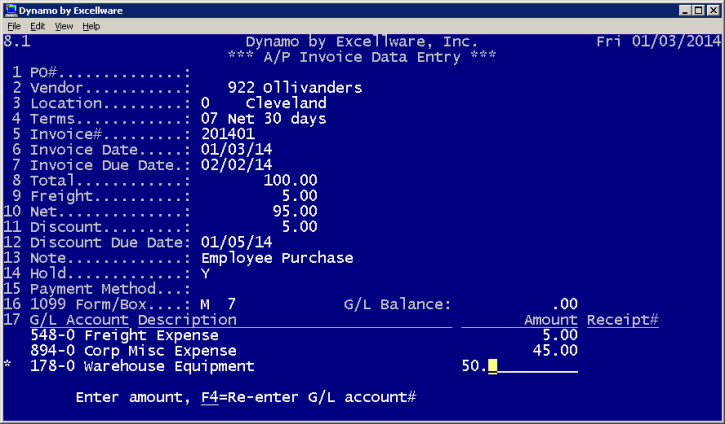
Task: Select the 548-0 Freight Expense row
Action: tap(304, 335)
